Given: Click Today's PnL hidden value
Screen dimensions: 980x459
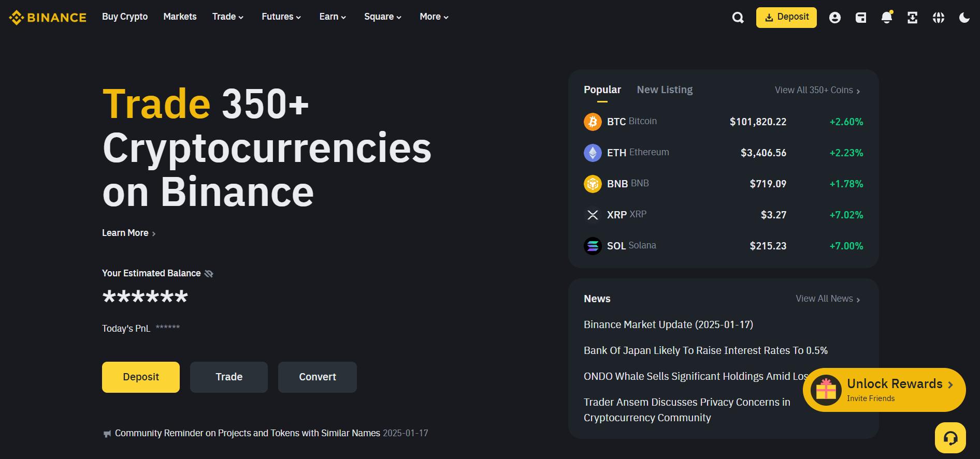Looking at the screenshot, I should (168, 327).
